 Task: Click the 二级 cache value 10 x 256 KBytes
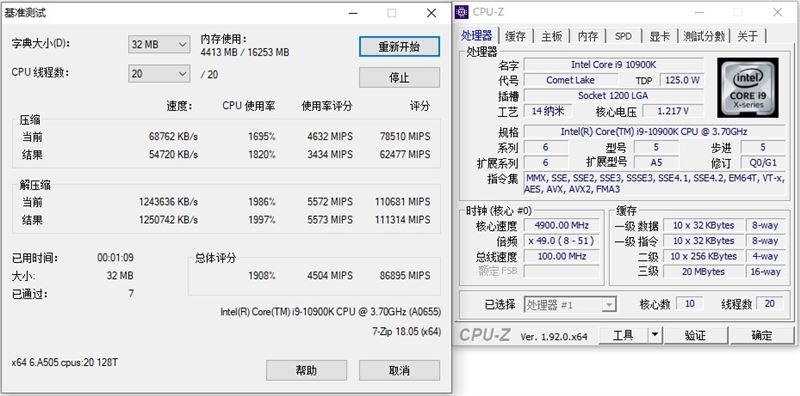coord(703,256)
